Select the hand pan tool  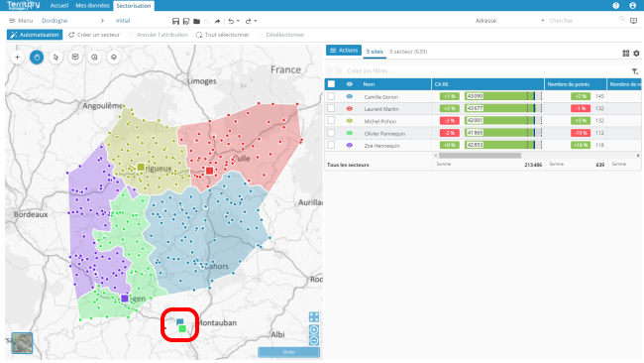37,58
